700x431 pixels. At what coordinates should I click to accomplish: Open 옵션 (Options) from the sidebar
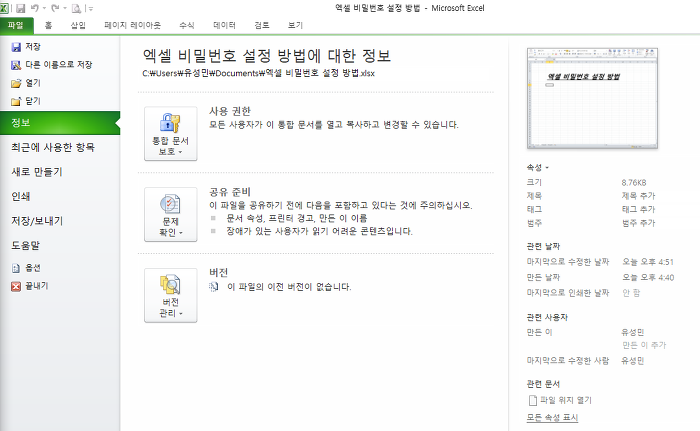pyautogui.click(x=26, y=268)
